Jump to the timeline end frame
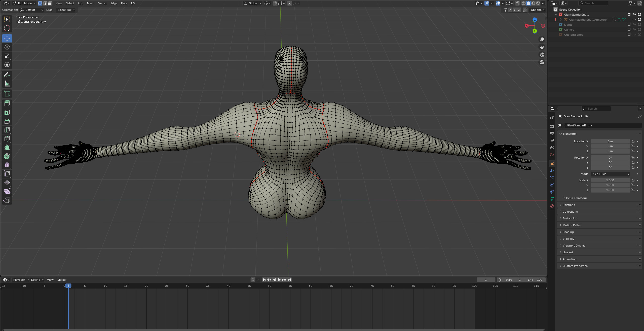644x331 pixels. (289, 280)
